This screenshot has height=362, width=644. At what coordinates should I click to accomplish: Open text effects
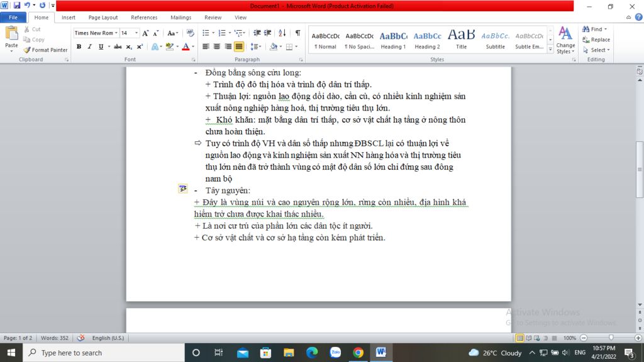pyautogui.click(x=155, y=47)
